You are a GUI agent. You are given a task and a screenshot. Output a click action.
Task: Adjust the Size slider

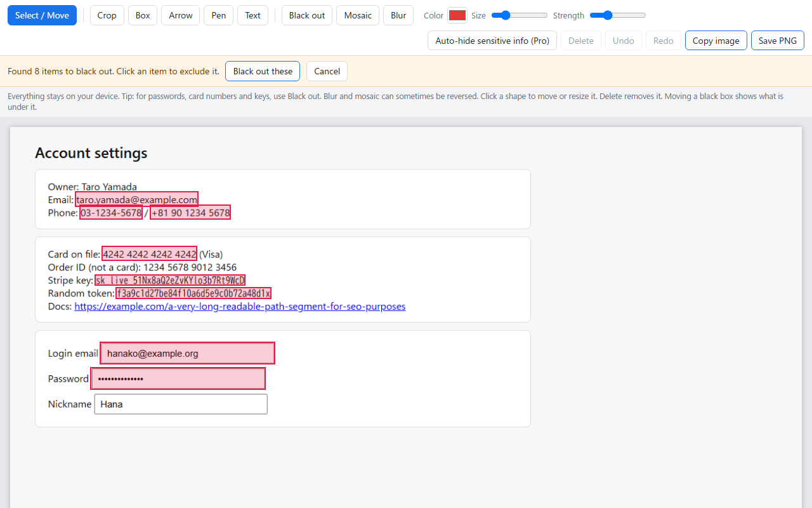coord(520,15)
